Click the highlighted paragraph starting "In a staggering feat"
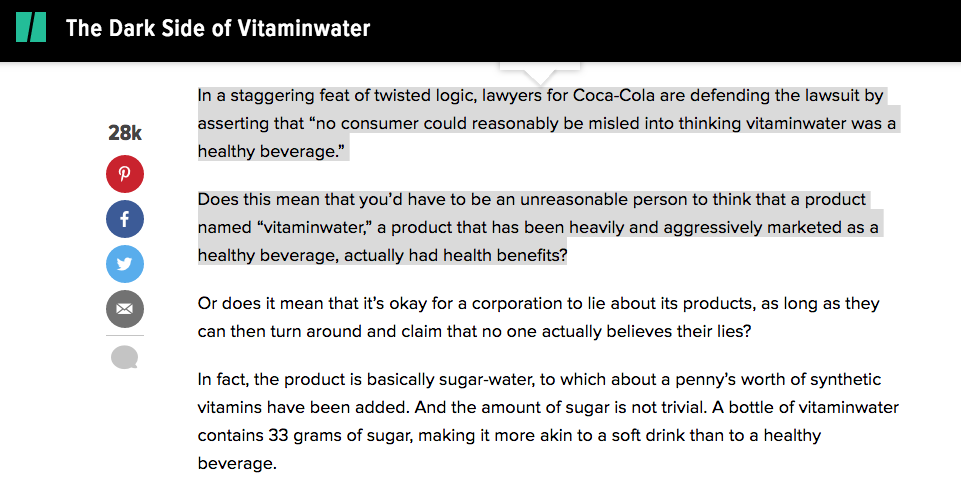Viewport: 961px width, 491px height. click(547, 123)
